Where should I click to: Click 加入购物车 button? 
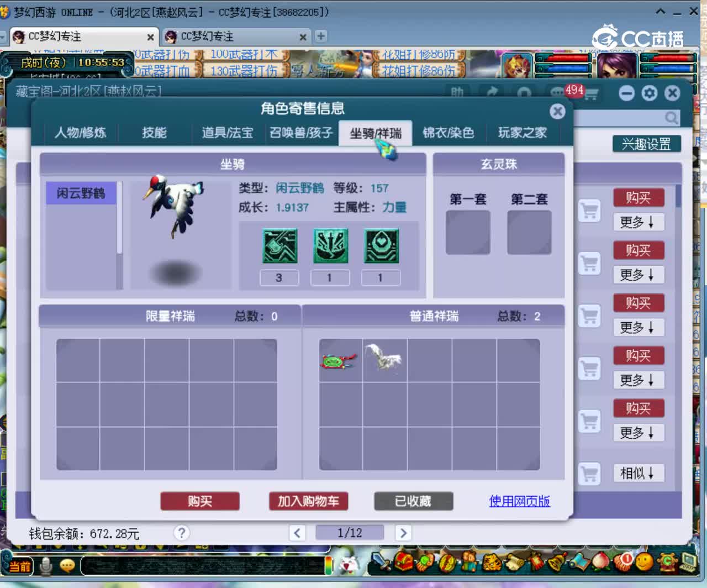[308, 501]
